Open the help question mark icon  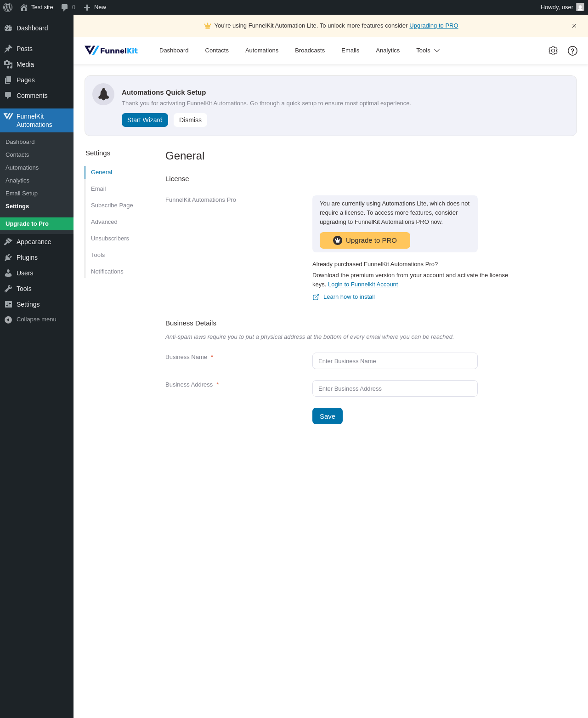pos(572,51)
